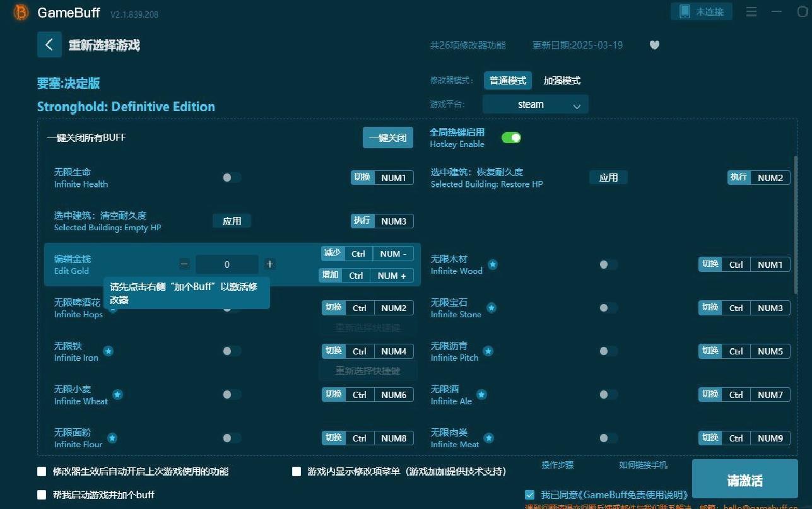
Task: Select 加强模式 enhanced mode tab
Action: (562, 81)
